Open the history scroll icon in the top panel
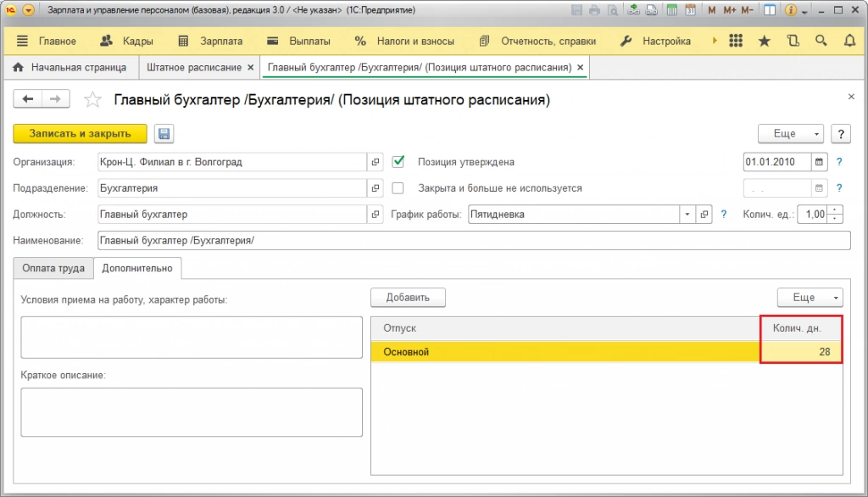Viewport: 868px width, 497px height. tap(793, 41)
